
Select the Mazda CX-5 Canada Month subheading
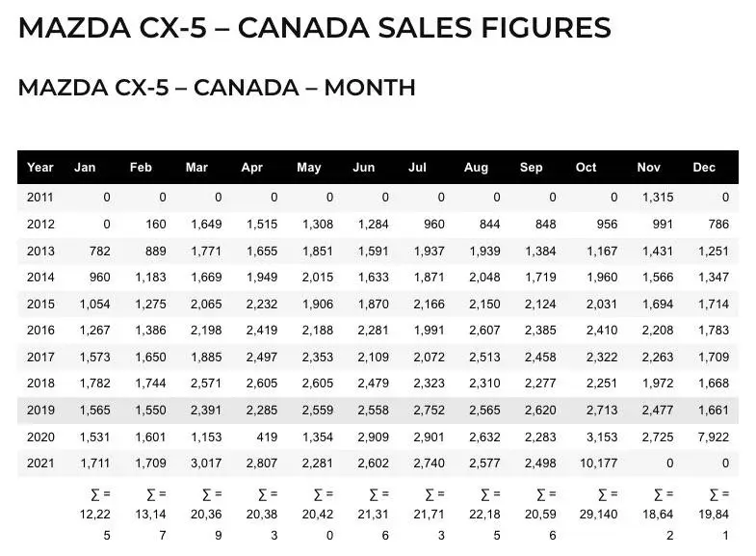(217, 88)
